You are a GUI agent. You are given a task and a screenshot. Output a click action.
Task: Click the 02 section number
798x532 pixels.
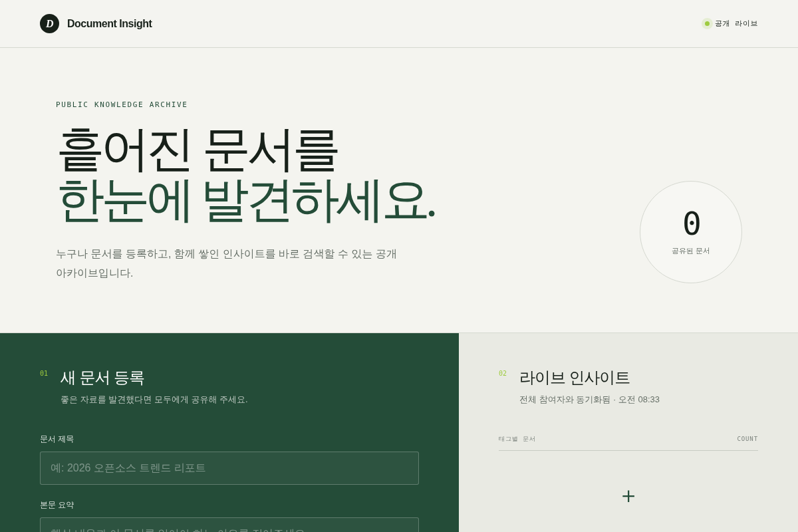tap(503, 373)
